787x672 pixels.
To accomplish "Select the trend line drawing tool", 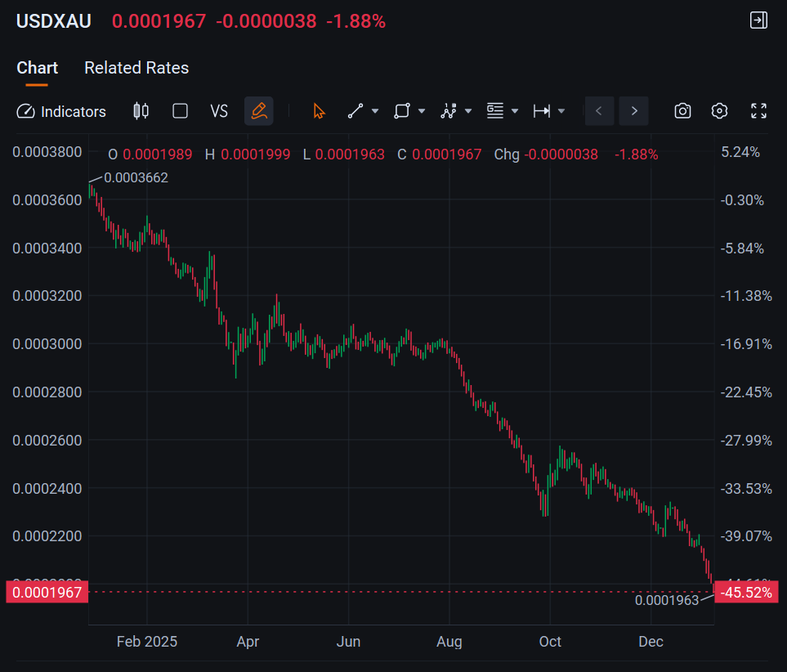I will point(355,111).
